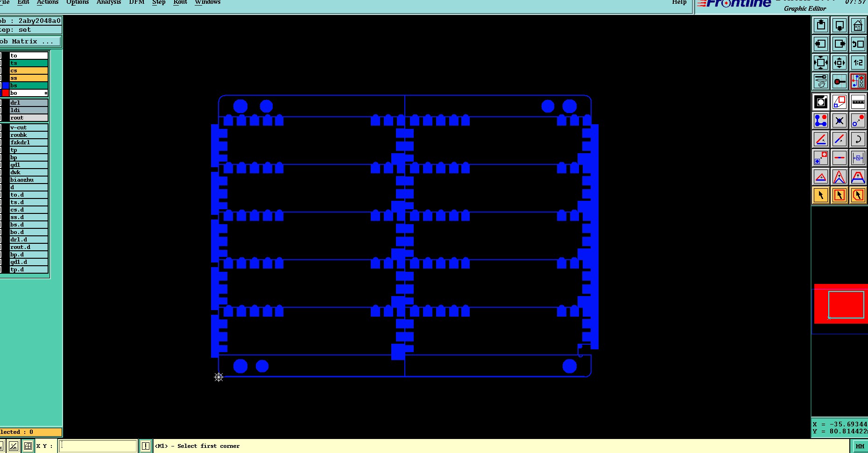Click the pan right arrow icon

coord(840,44)
